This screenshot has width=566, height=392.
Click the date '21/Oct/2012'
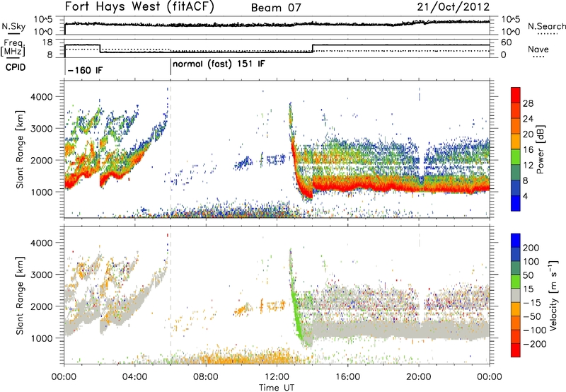[x=454, y=7]
